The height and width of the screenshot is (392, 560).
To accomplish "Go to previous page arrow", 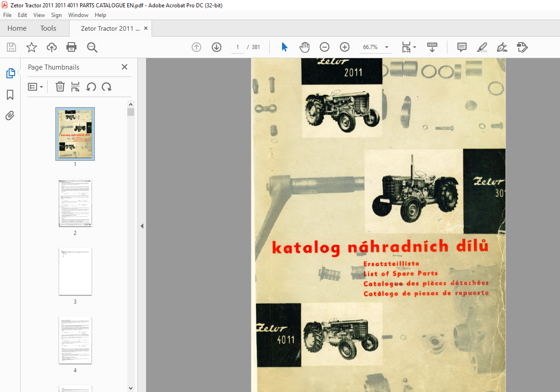I will click(196, 47).
